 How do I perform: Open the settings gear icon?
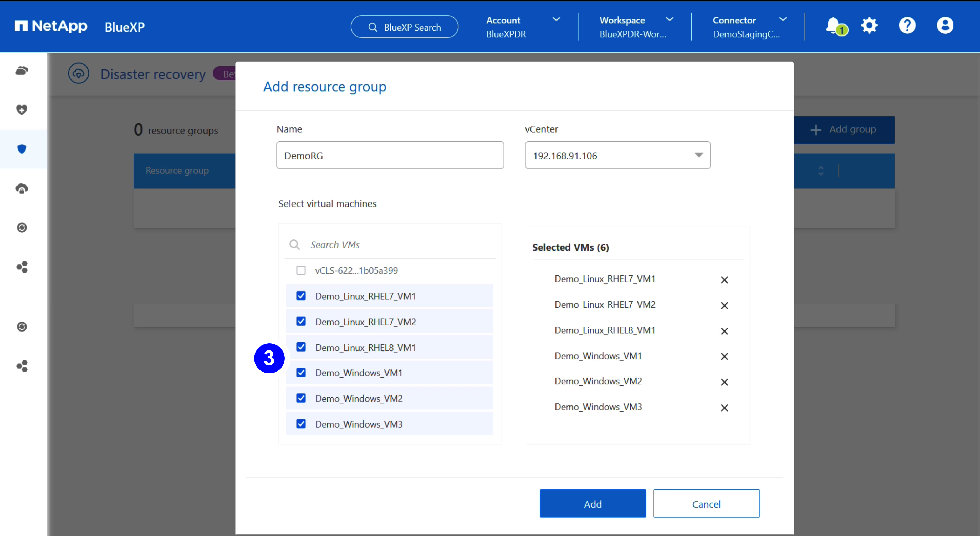(869, 26)
